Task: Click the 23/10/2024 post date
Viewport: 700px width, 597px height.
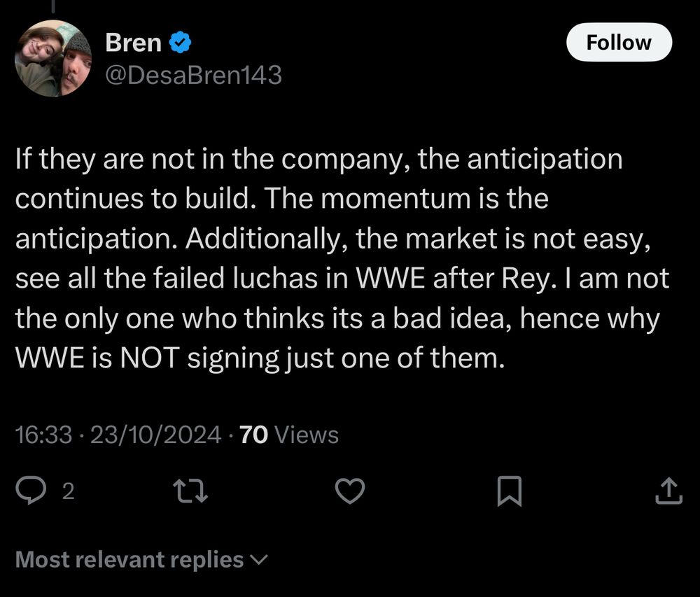Action: [x=155, y=435]
